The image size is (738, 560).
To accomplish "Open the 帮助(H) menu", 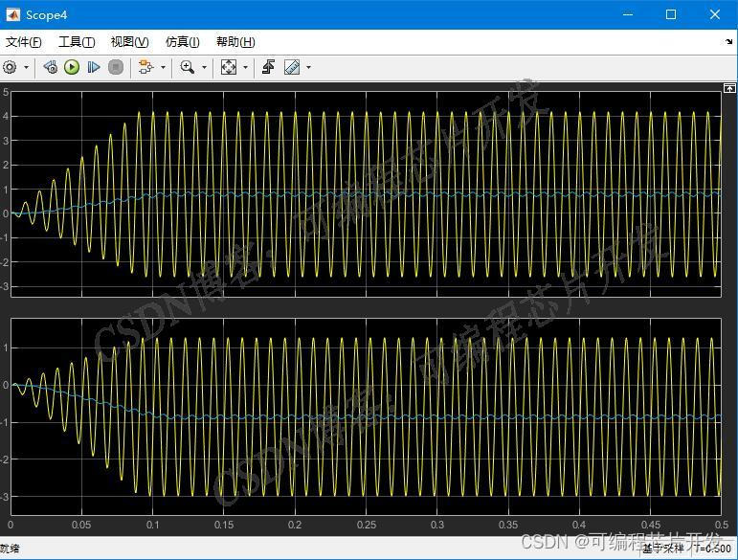I will 235,42.
